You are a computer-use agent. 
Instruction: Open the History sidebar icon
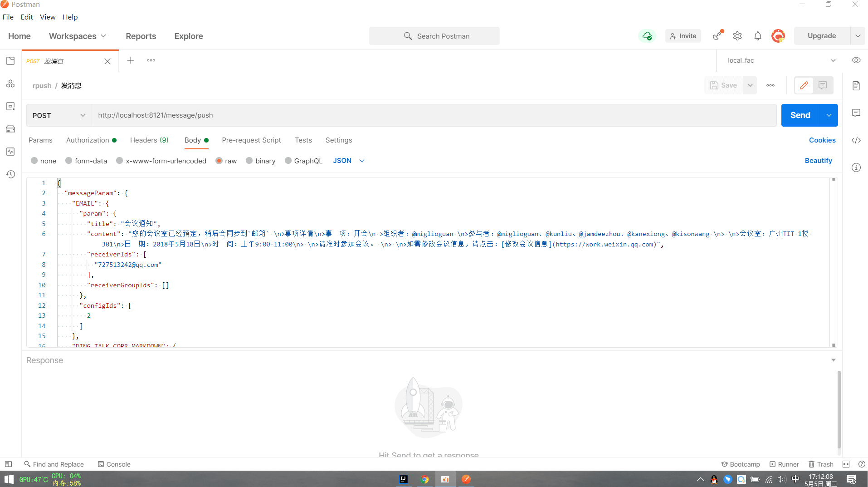click(x=10, y=174)
